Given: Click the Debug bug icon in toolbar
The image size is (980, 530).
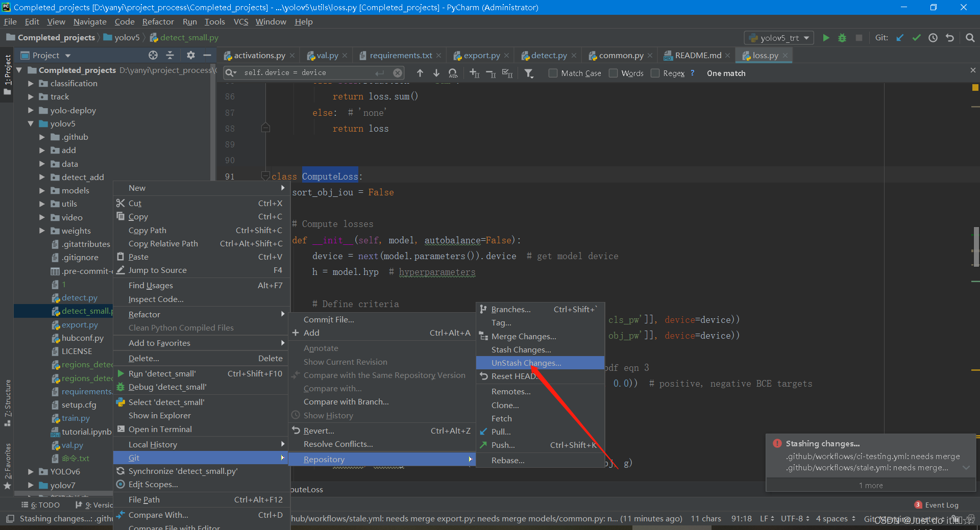Looking at the screenshot, I should [842, 38].
